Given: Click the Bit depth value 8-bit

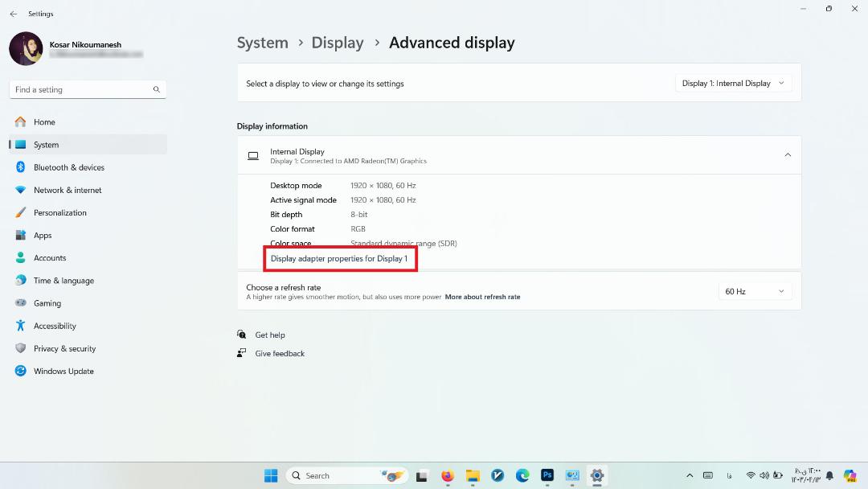Looking at the screenshot, I should [358, 214].
